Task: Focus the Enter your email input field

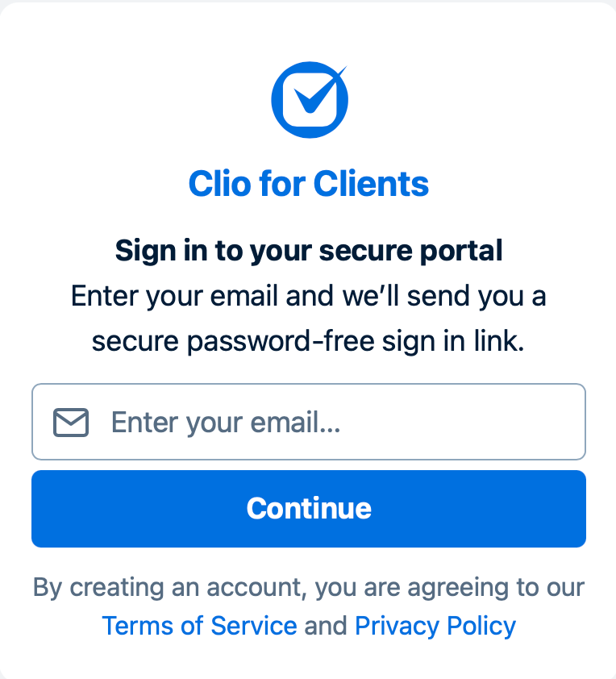Action: point(309,422)
